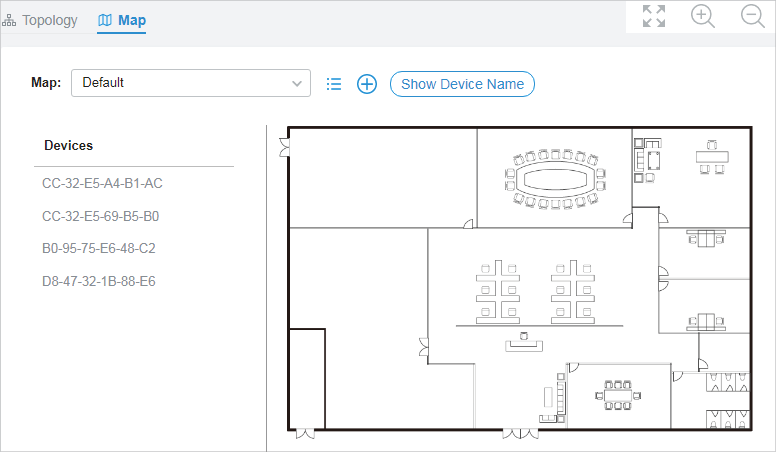776x452 pixels.
Task: Add a new map with the plus icon
Action: point(367,84)
